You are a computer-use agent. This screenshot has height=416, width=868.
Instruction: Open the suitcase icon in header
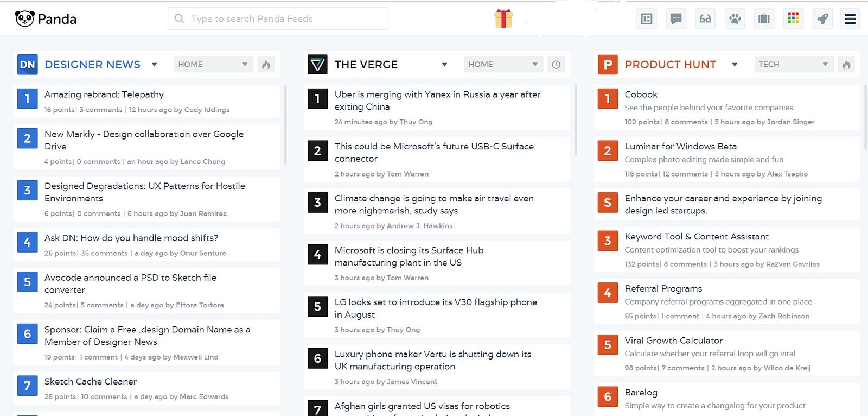764,19
